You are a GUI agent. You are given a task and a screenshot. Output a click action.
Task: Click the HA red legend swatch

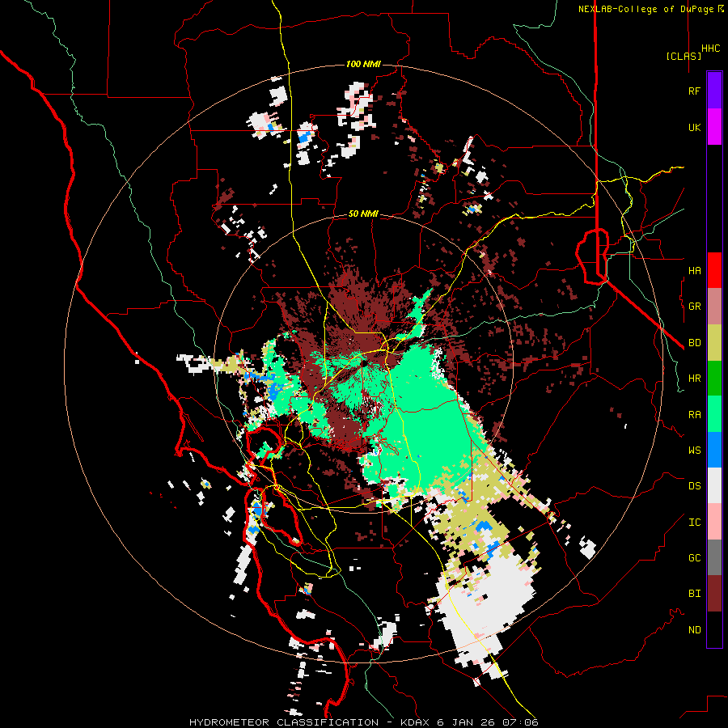point(714,270)
